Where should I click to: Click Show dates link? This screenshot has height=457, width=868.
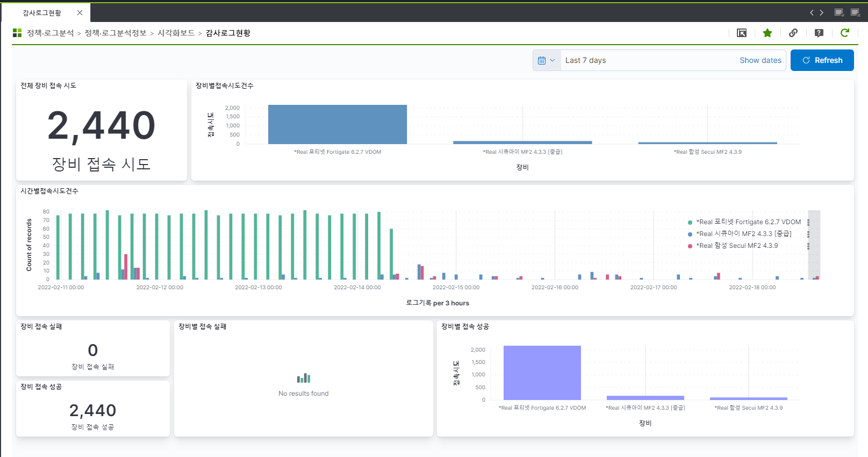point(761,60)
